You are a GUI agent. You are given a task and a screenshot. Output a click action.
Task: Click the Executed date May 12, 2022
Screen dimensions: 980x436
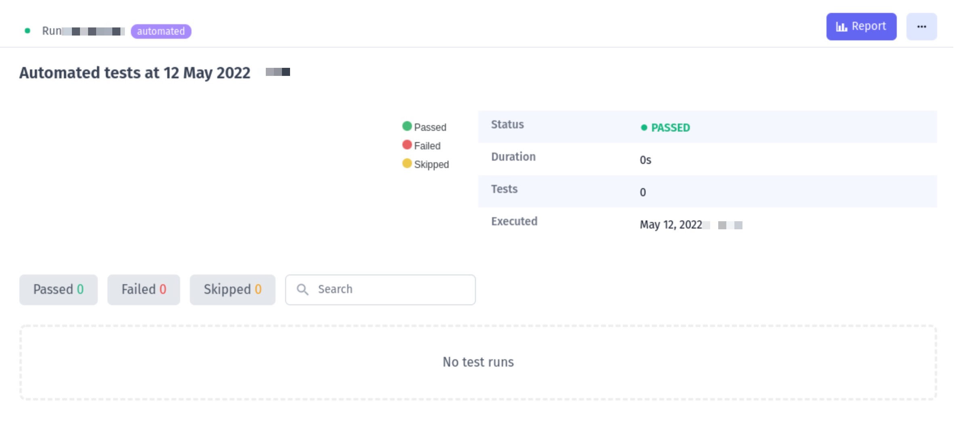coord(671,224)
